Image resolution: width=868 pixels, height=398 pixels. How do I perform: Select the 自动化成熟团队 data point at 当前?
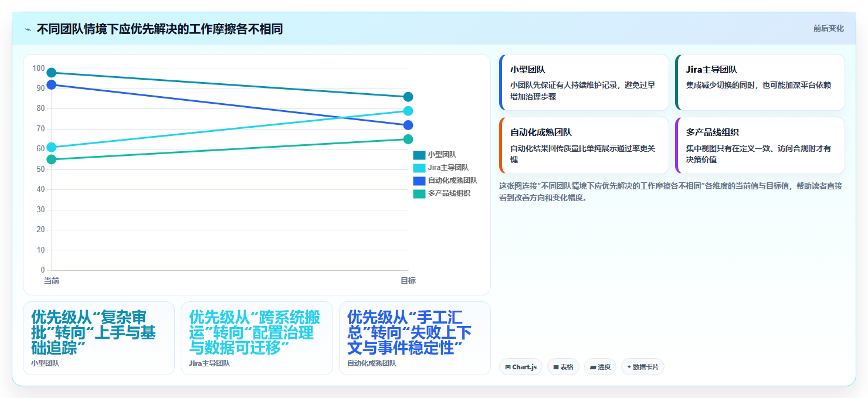tap(52, 84)
